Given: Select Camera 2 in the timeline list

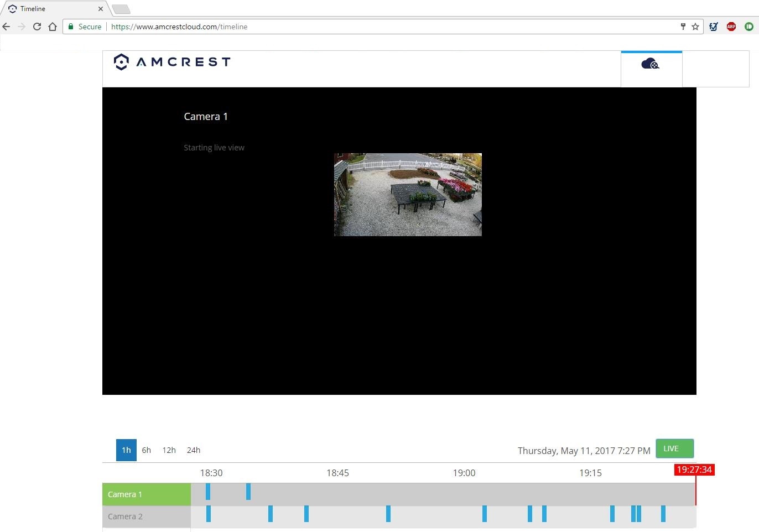Looking at the screenshot, I should (147, 517).
